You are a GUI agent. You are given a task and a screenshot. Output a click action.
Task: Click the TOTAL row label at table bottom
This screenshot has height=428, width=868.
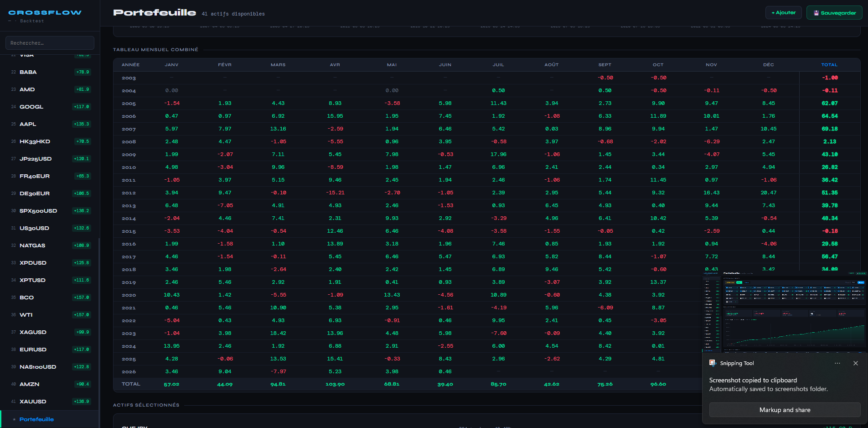click(x=131, y=384)
